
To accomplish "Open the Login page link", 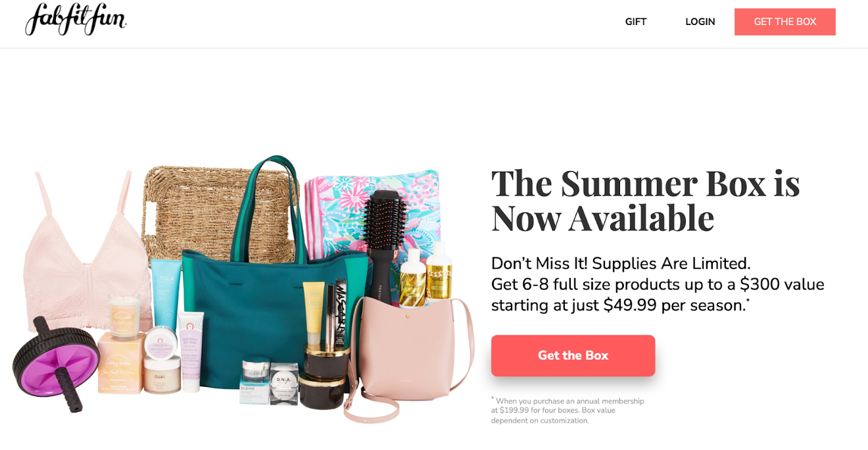I will [700, 22].
